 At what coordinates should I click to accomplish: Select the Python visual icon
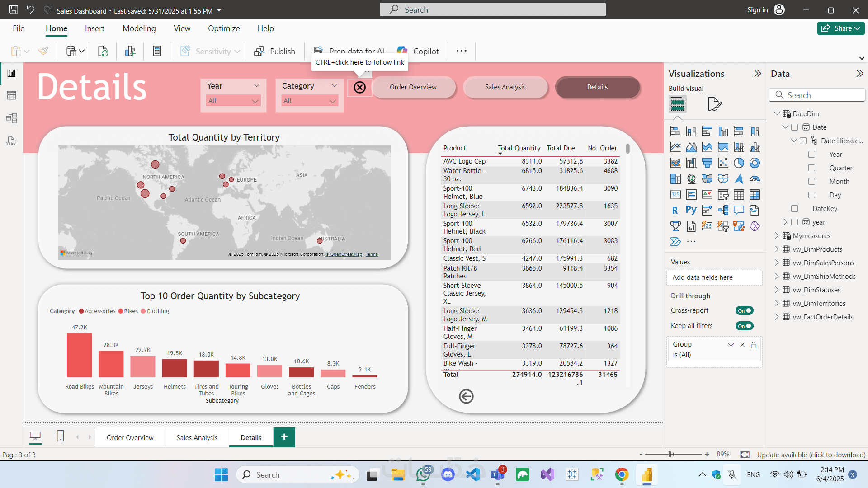tap(691, 210)
